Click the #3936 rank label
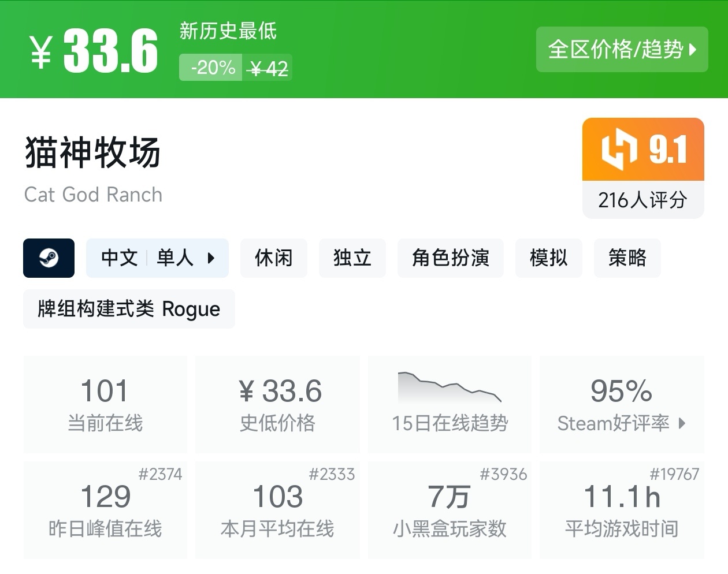 point(503,475)
